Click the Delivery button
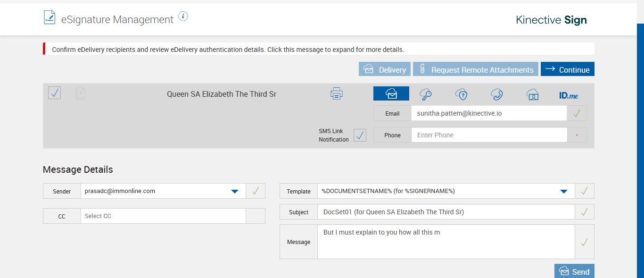 (x=385, y=69)
